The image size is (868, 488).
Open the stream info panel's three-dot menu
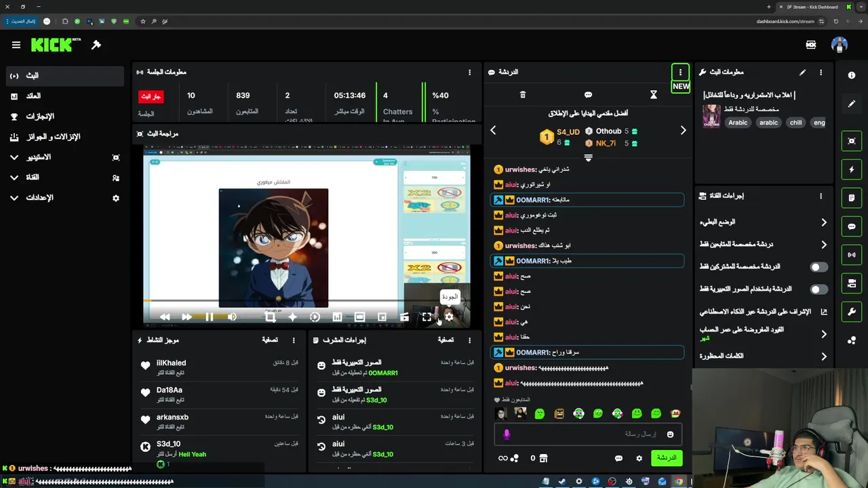821,72
